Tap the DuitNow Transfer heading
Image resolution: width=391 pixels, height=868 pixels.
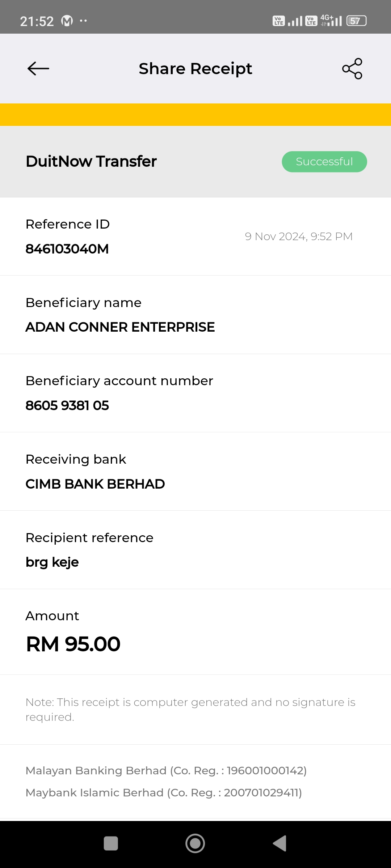click(91, 161)
